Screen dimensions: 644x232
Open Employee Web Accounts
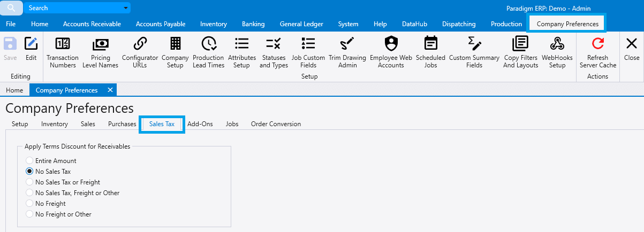(x=391, y=52)
